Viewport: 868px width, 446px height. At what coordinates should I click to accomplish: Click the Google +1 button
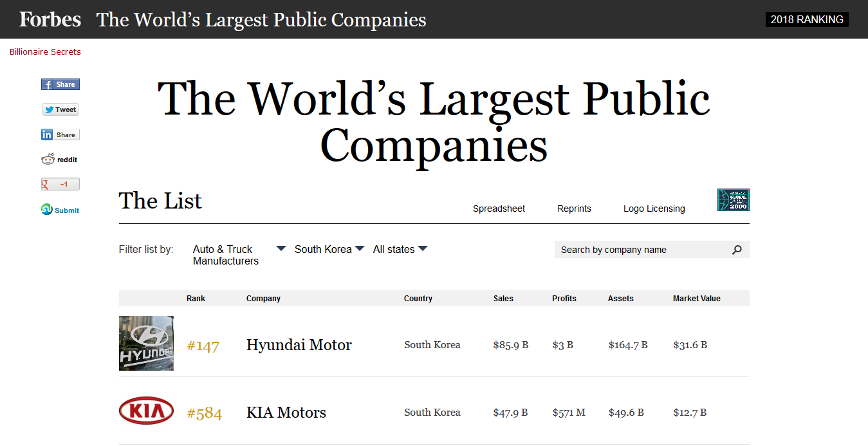click(x=60, y=185)
